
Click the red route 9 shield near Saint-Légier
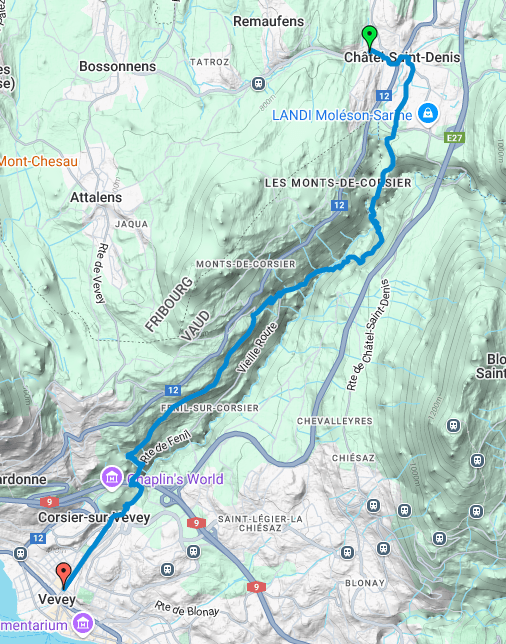click(196, 523)
